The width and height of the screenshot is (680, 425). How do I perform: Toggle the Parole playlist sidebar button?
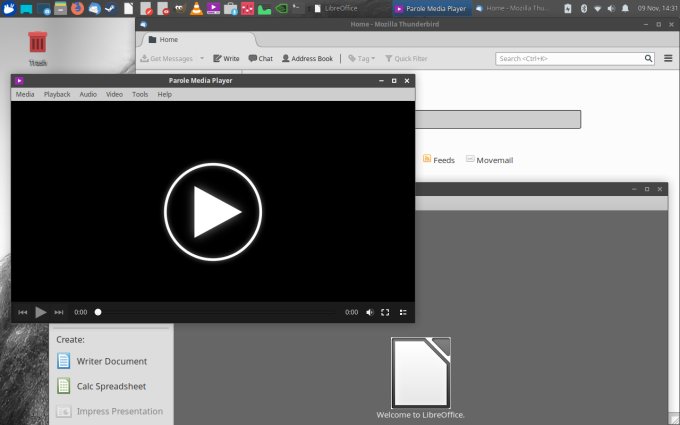[403, 312]
